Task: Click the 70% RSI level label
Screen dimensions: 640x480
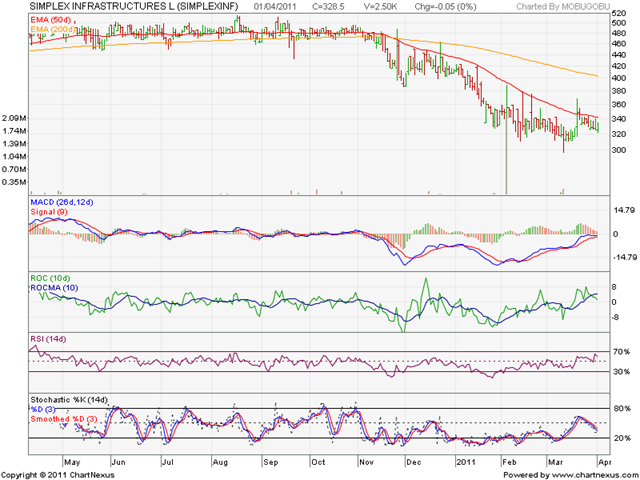Action: click(x=621, y=351)
